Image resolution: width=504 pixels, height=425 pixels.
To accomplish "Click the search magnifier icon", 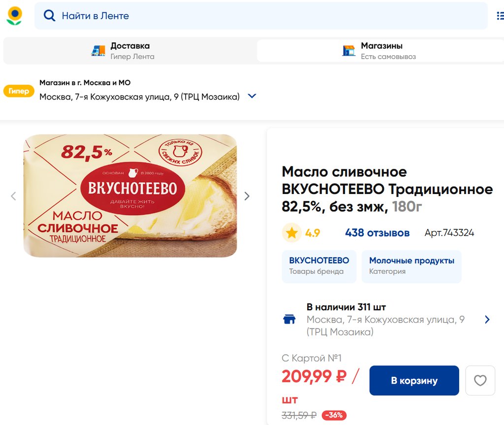I will coord(49,16).
